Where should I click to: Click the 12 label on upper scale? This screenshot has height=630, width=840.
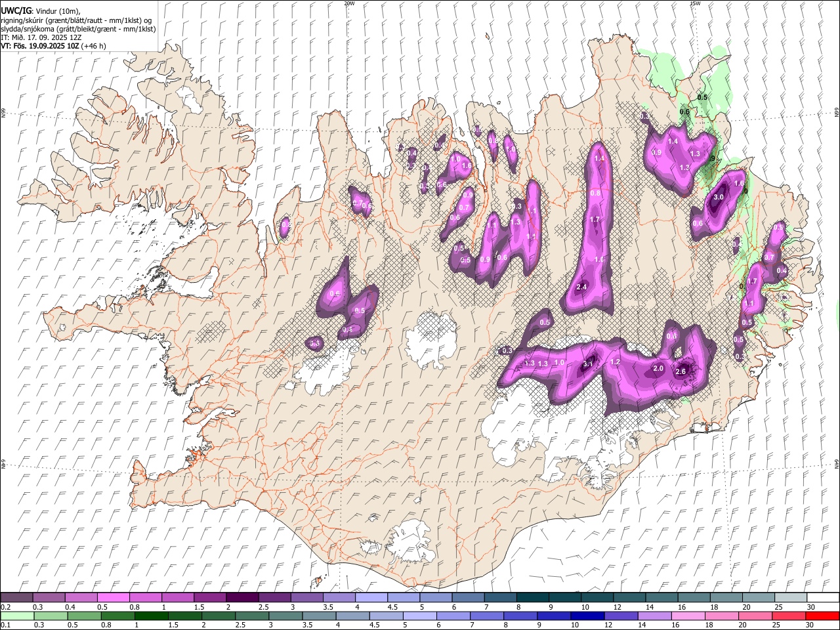point(618,607)
